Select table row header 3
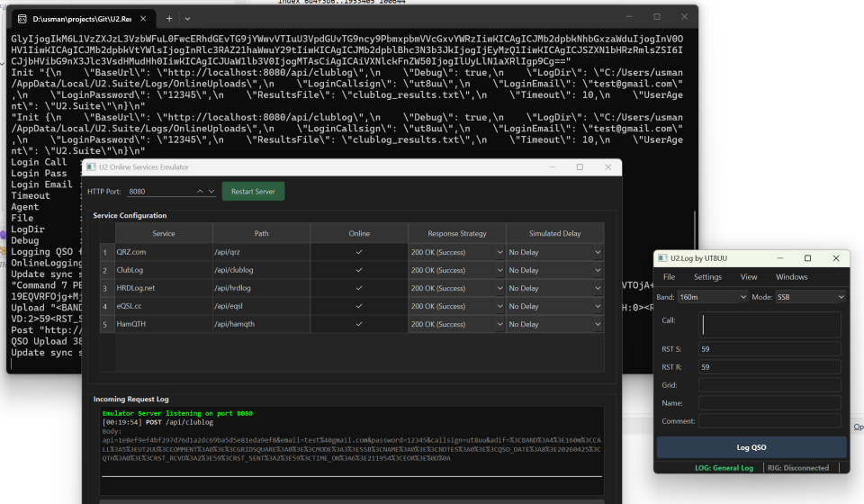Screen dimensions: 864x504 [x=107, y=288]
